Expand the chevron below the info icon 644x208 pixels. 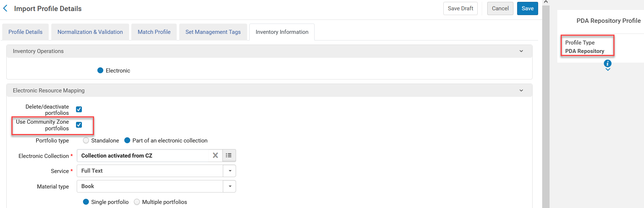point(607,70)
